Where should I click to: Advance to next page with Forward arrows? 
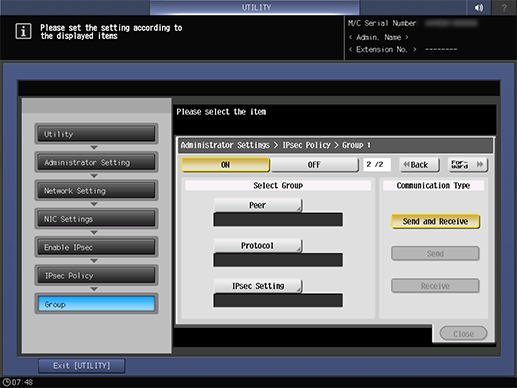coord(468,165)
